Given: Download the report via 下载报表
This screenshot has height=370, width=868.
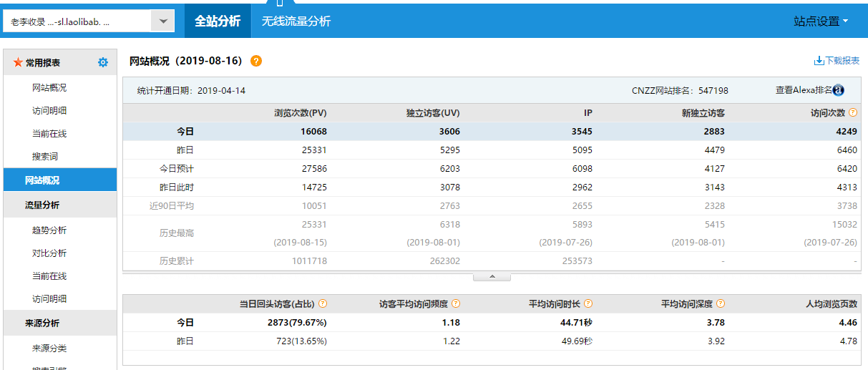Looking at the screenshot, I should (837, 61).
